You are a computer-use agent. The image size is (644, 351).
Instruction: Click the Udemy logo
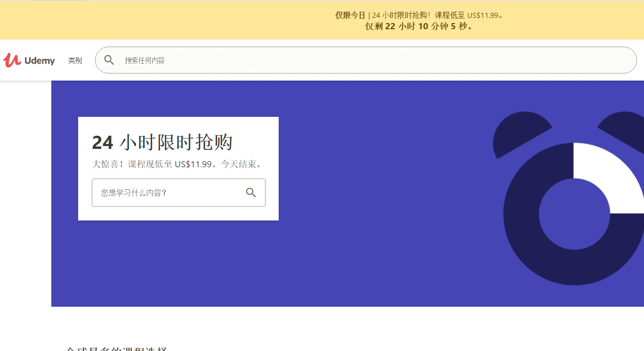[29, 60]
